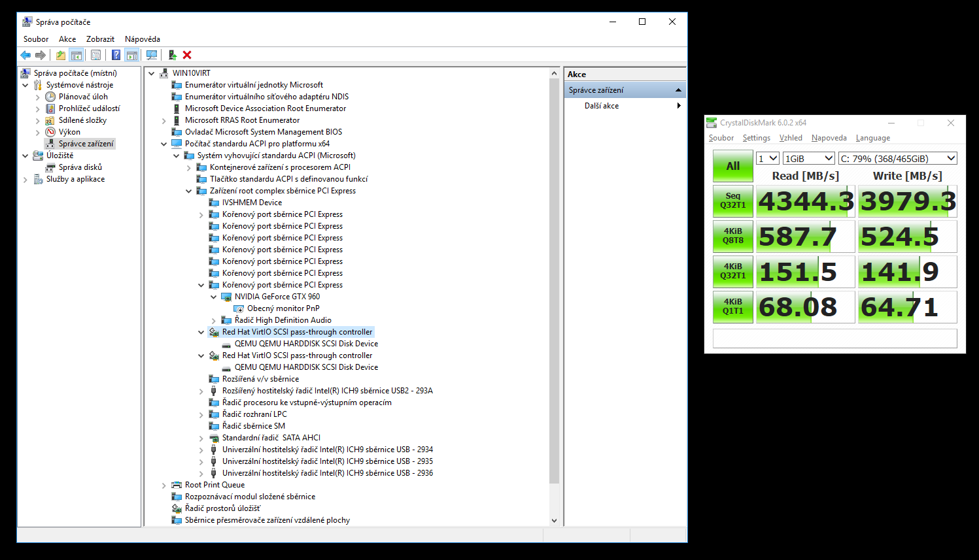Open the Settings menu in CrystalDiskMark
979x560 pixels.
click(756, 138)
